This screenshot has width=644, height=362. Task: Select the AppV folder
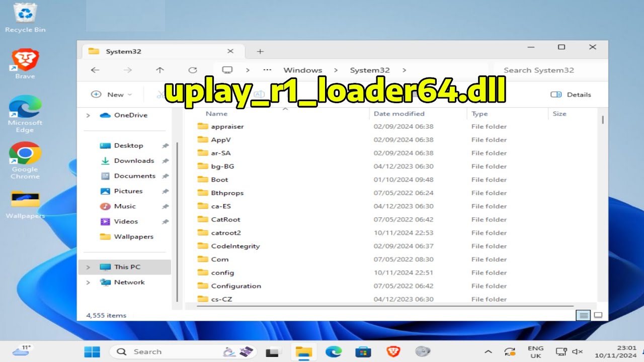coord(214,140)
